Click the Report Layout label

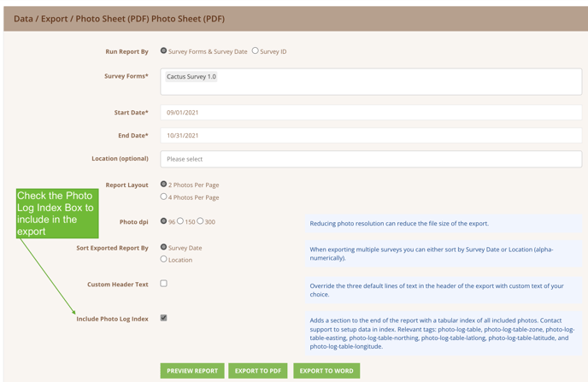coord(126,185)
